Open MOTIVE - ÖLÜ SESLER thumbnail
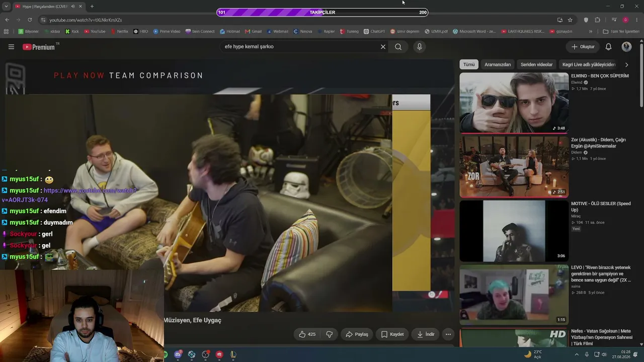Screen dimensions: 644x362 514,231
